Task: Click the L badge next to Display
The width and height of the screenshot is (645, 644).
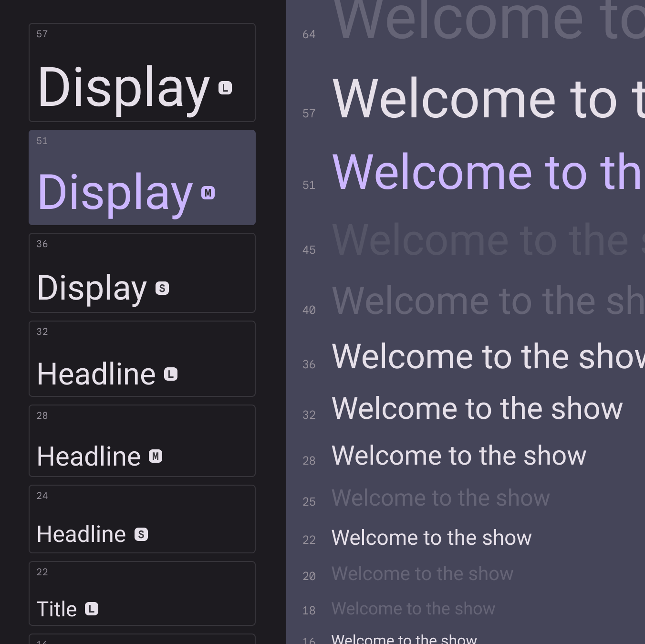Action: pos(225,88)
